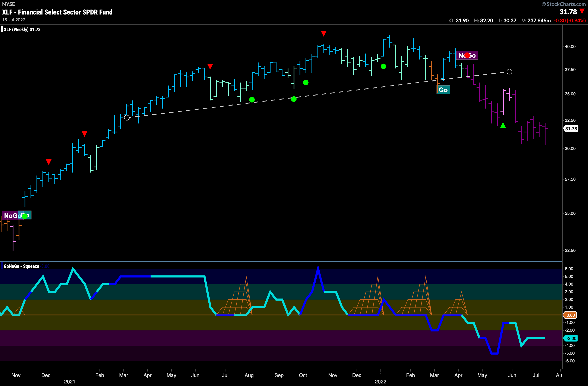Click the 6.00 oscillator axis label

(569, 269)
